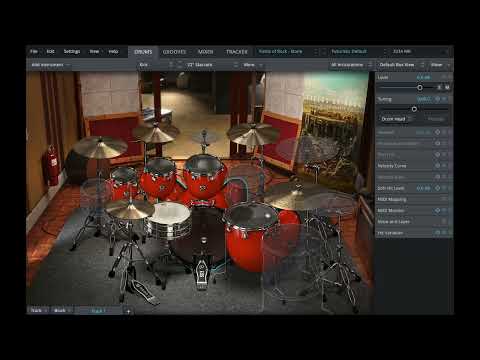Switch to the MIXER tab

pos(205,52)
